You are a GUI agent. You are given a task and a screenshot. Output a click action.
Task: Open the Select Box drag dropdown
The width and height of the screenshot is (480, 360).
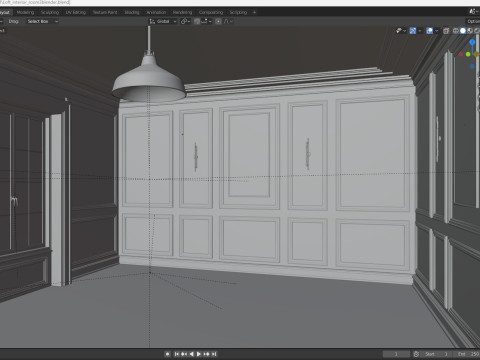(x=42, y=21)
